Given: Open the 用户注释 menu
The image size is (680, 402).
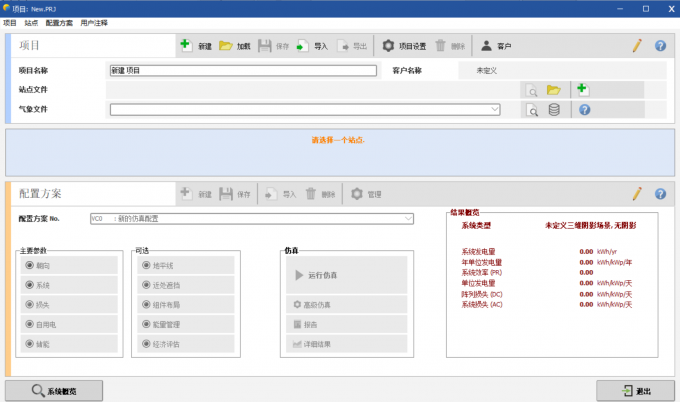Looking at the screenshot, I should [x=94, y=23].
